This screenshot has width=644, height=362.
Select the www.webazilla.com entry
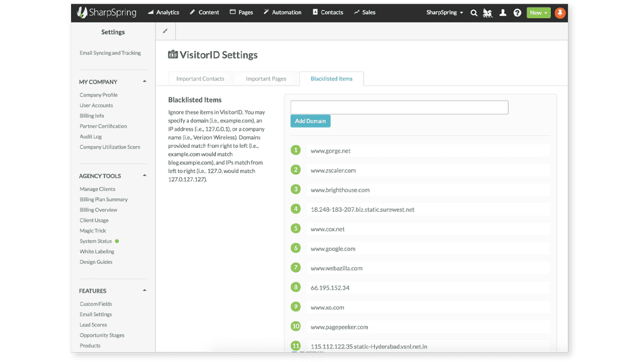click(428, 268)
